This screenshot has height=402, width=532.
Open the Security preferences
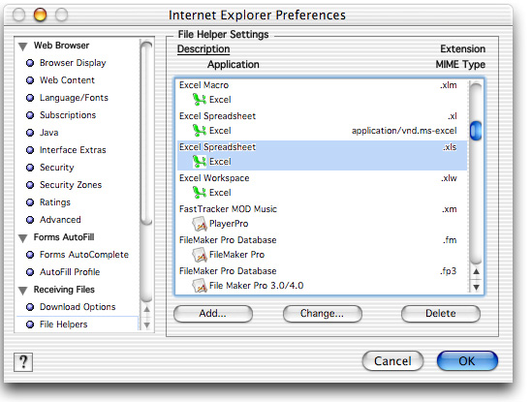click(56, 168)
